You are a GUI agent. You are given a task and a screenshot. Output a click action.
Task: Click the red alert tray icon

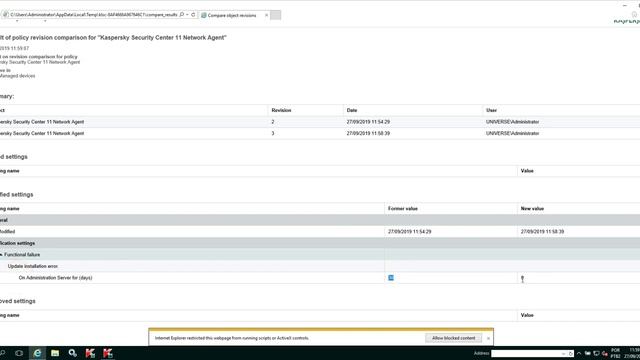pyautogui.click(x=605, y=353)
